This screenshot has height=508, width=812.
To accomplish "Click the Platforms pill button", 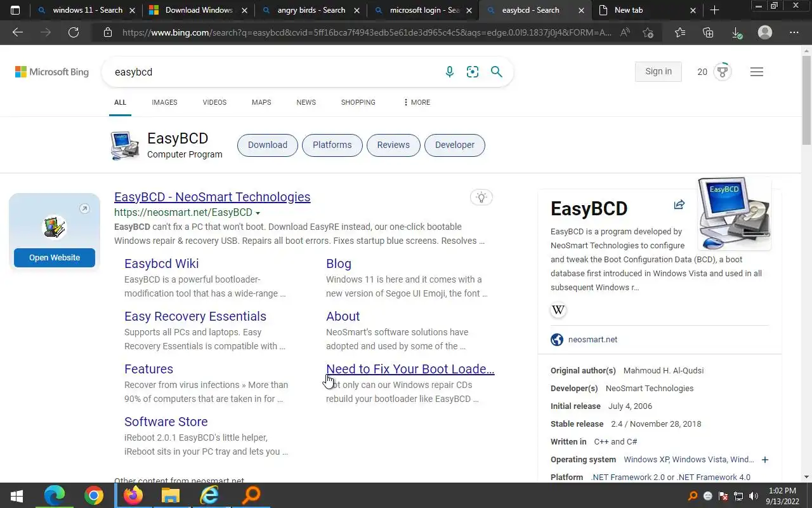I will point(332,145).
